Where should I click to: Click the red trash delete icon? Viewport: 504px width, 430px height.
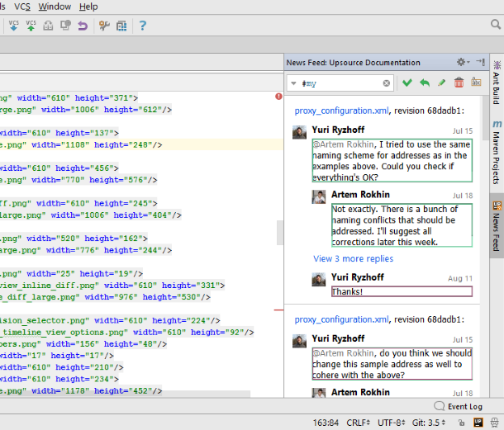pyautogui.click(x=459, y=83)
